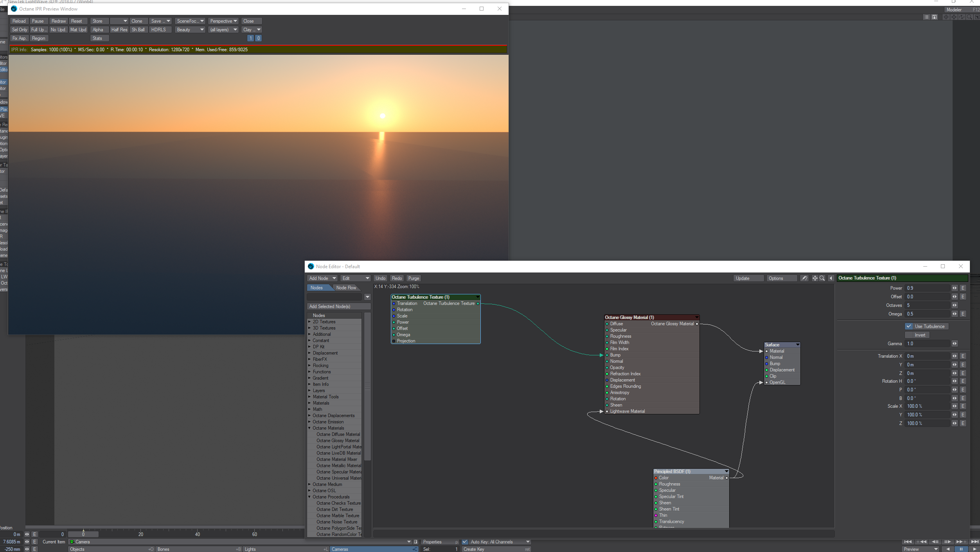
Task: Open the Beauty render pass dropdown
Action: click(190, 30)
